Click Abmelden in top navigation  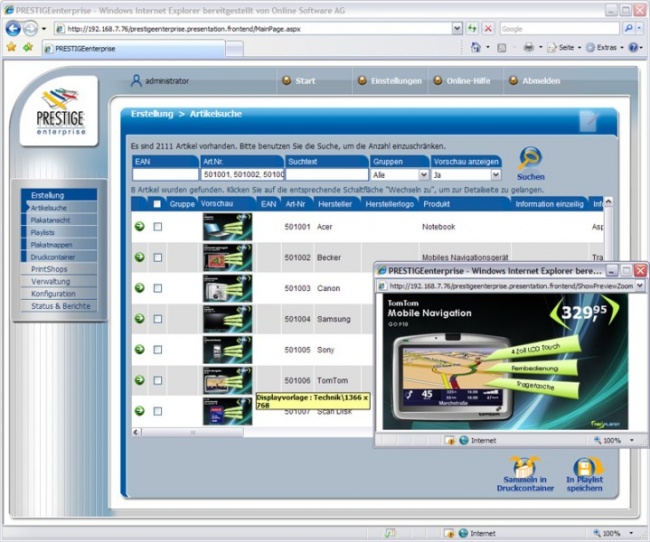(x=541, y=81)
